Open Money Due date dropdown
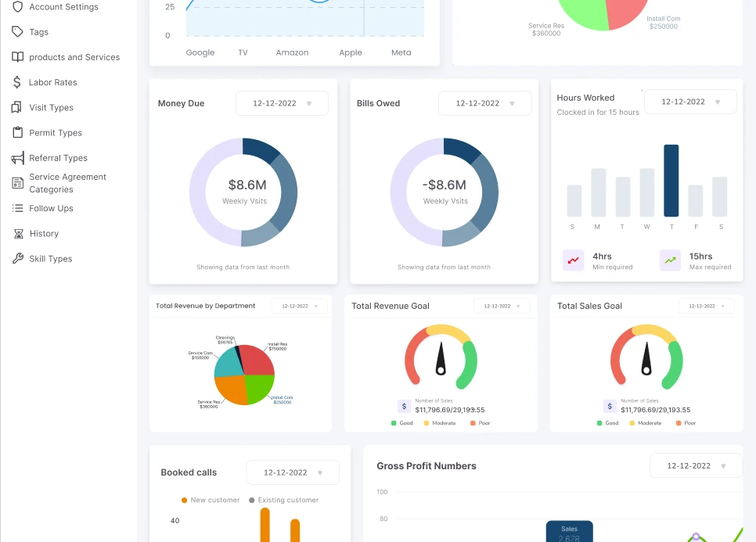This screenshot has height=542, width=756. point(282,103)
